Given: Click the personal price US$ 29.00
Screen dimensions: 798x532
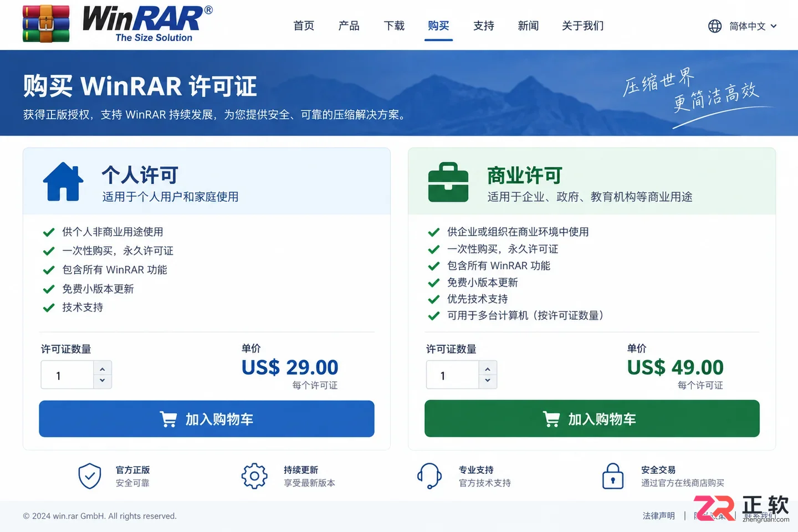Looking at the screenshot, I should (290, 367).
